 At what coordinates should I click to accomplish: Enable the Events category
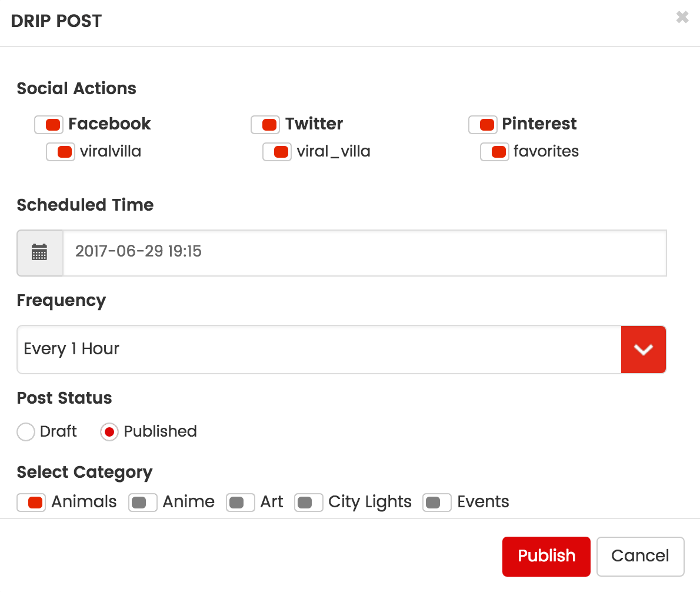tap(437, 503)
